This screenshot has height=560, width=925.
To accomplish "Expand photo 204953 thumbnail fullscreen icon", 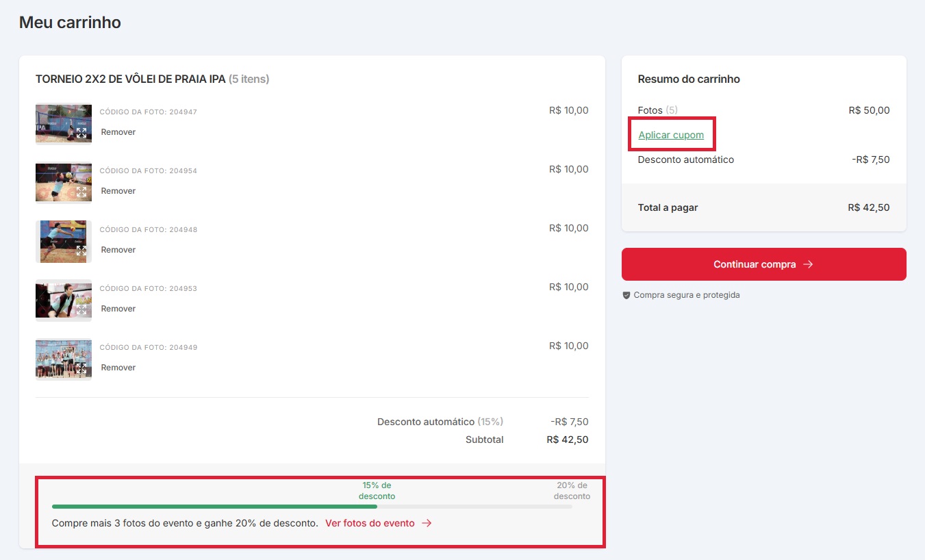I will pos(81,309).
